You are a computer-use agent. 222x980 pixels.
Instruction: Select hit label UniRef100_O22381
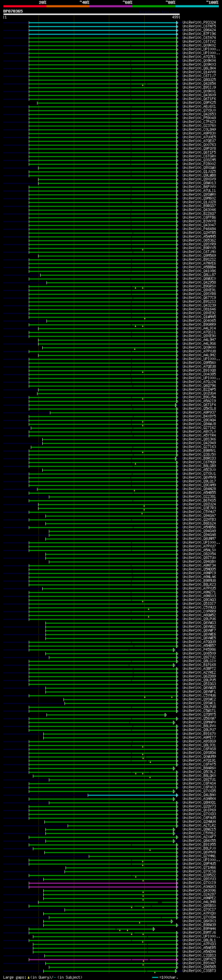[x=199, y=497]
